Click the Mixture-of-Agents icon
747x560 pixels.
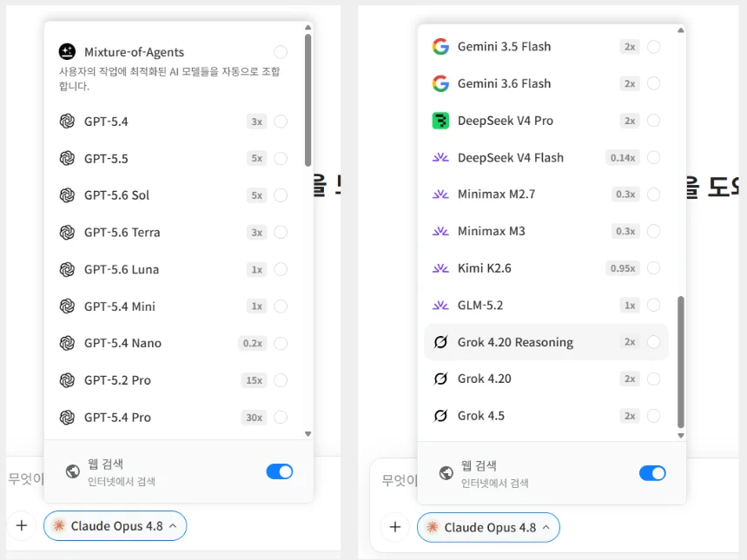click(x=67, y=51)
